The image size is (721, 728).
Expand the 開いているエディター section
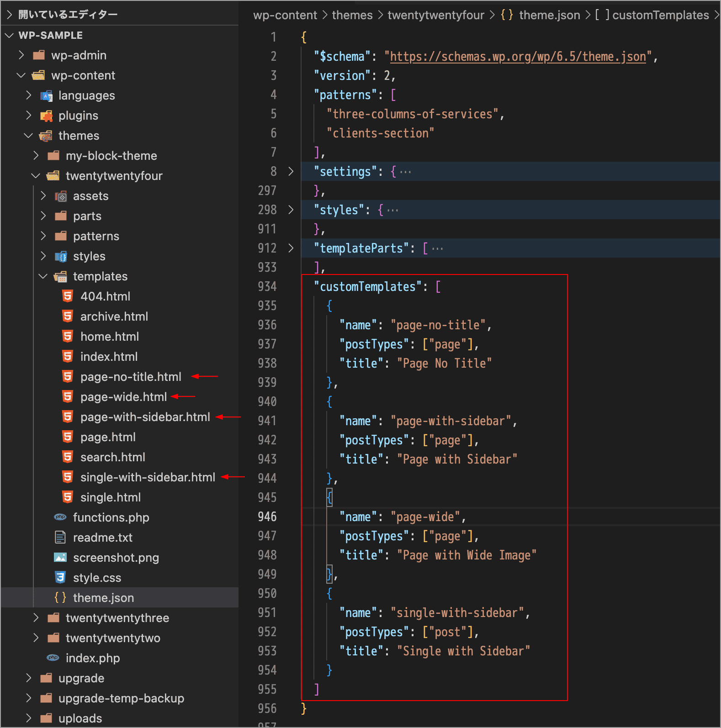(x=9, y=15)
